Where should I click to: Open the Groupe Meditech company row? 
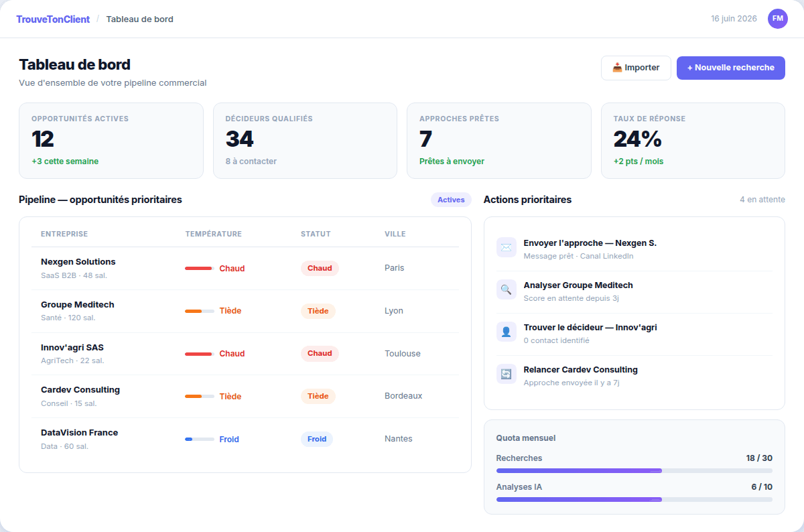245,311
